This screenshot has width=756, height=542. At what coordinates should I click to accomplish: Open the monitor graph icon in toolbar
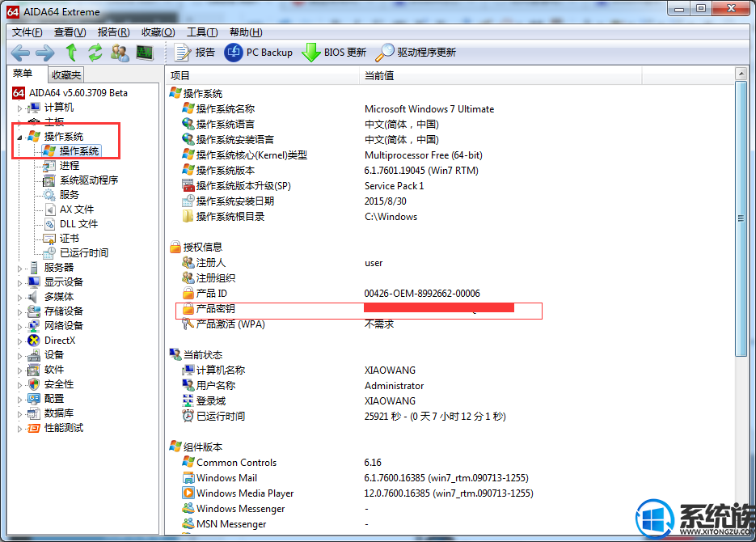(145, 53)
